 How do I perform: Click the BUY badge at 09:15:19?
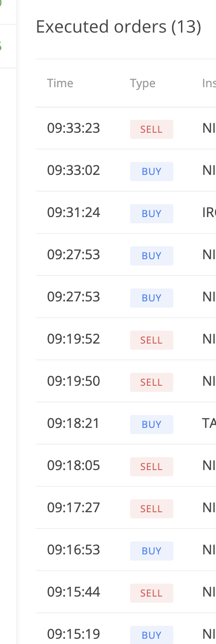point(151,635)
